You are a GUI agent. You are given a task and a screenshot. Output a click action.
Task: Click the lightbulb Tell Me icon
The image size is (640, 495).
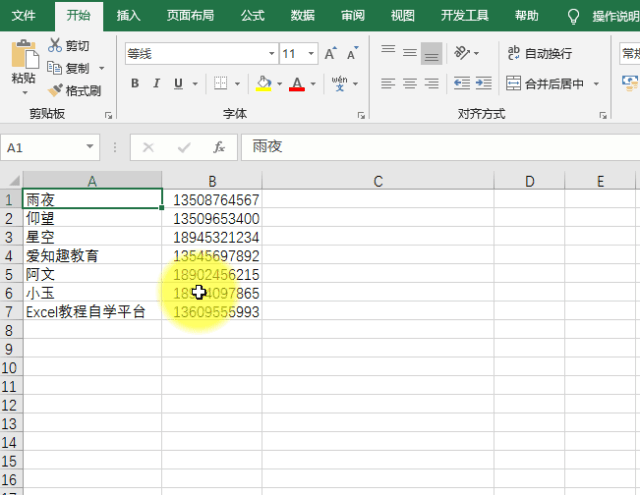tap(573, 17)
